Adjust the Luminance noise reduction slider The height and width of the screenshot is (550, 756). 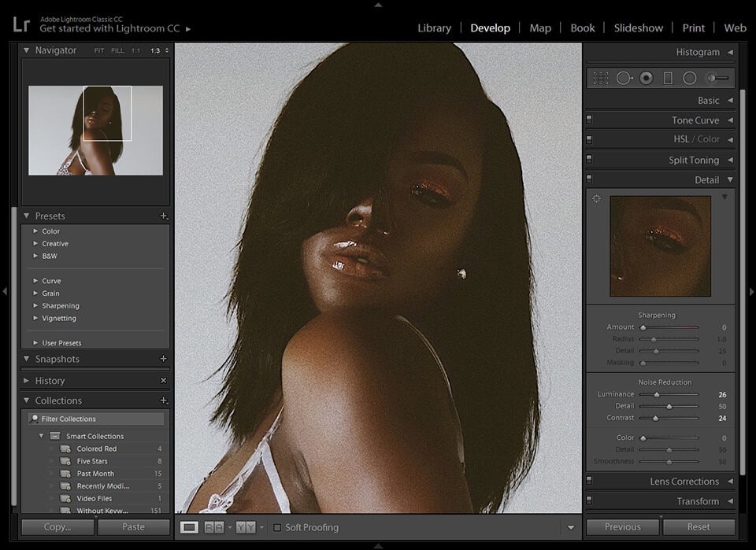(x=657, y=394)
